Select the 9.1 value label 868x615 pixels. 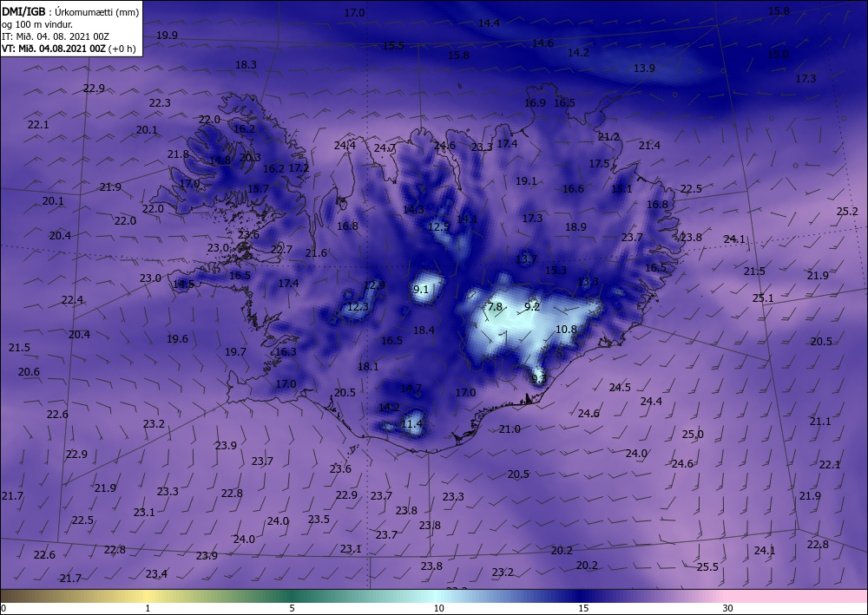(421, 289)
